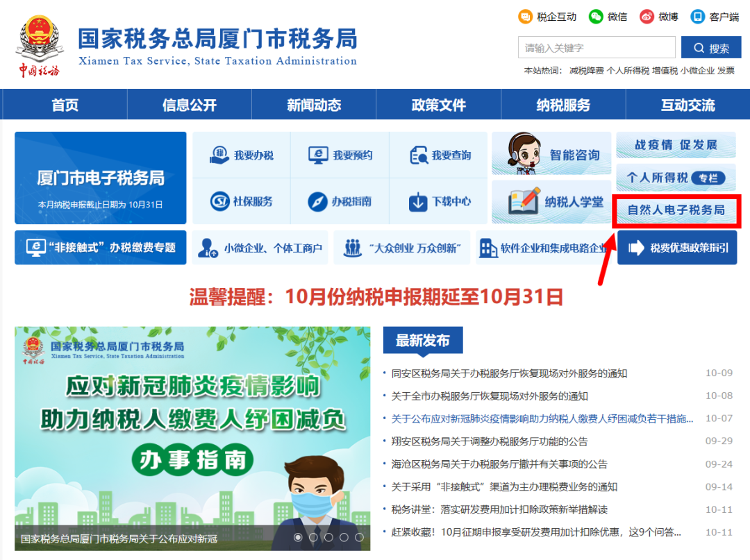Click the 纳税人学堂 notebook pencil icon
Image resolution: width=750 pixels, height=560 pixels.
point(524,201)
